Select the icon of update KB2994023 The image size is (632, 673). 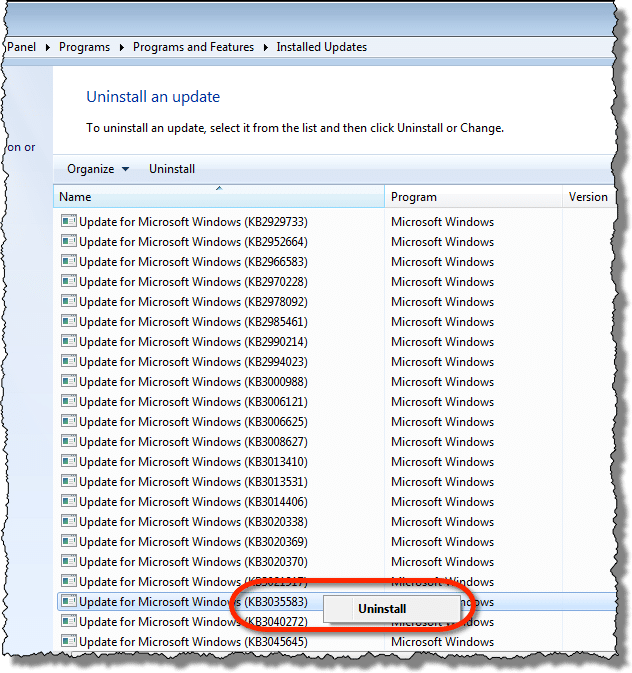(x=69, y=361)
